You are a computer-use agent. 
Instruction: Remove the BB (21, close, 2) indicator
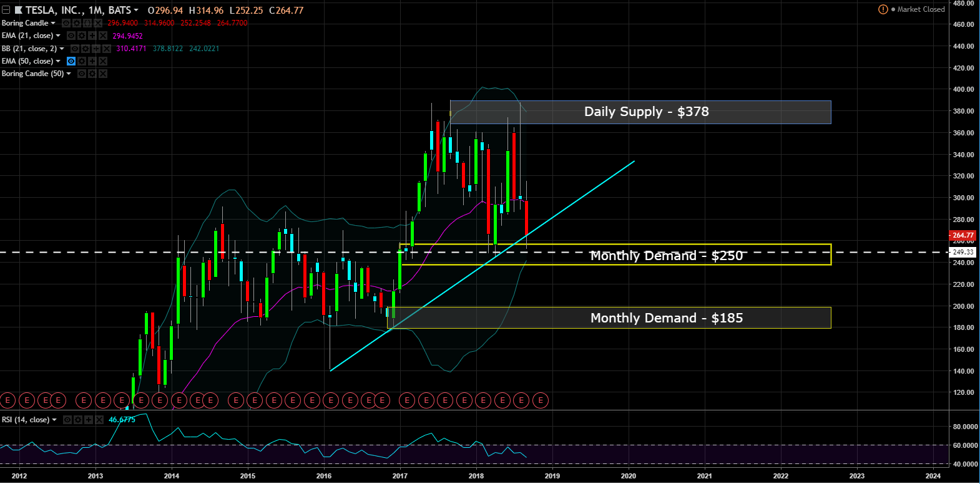(107, 49)
